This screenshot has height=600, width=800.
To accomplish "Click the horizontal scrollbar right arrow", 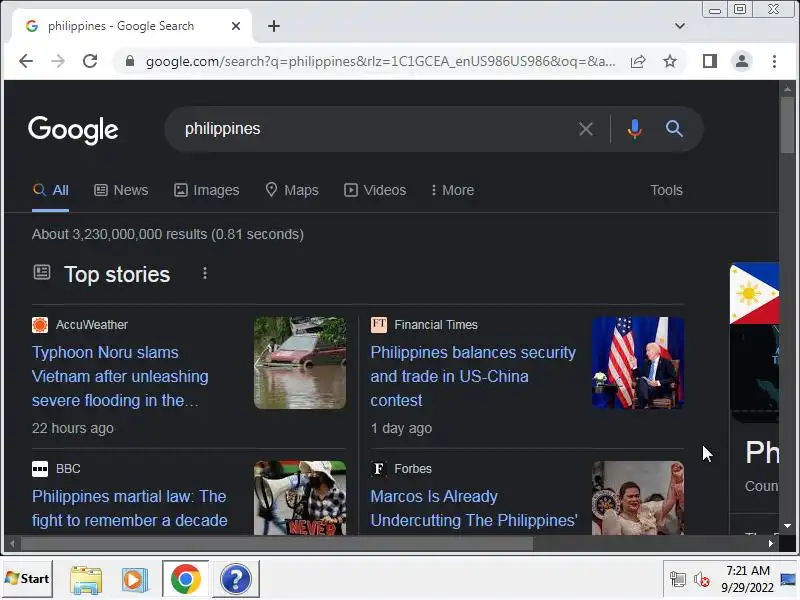I will point(771,543).
